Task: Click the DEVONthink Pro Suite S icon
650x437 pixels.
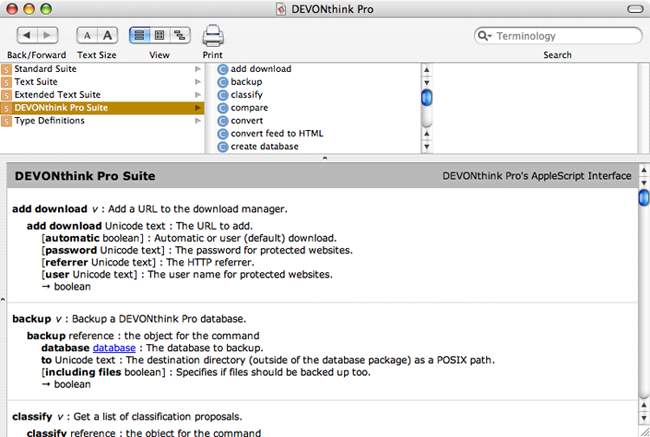Action: pyautogui.click(x=6, y=108)
